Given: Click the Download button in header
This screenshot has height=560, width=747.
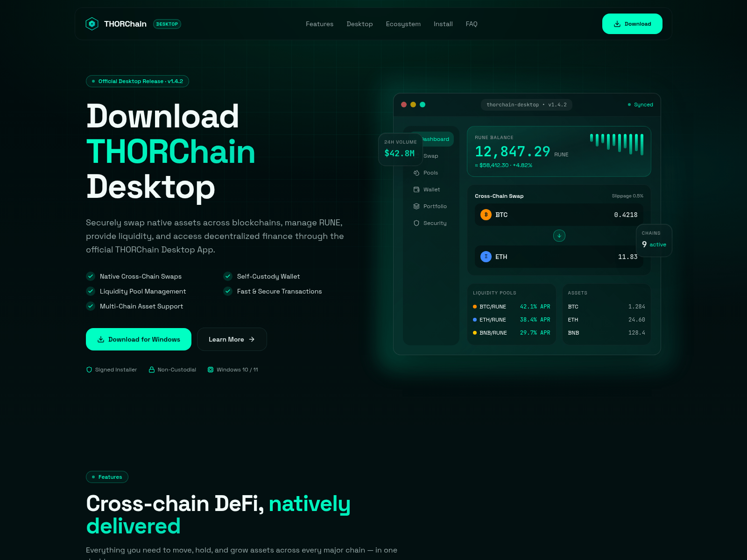Looking at the screenshot, I should coord(632,24).
